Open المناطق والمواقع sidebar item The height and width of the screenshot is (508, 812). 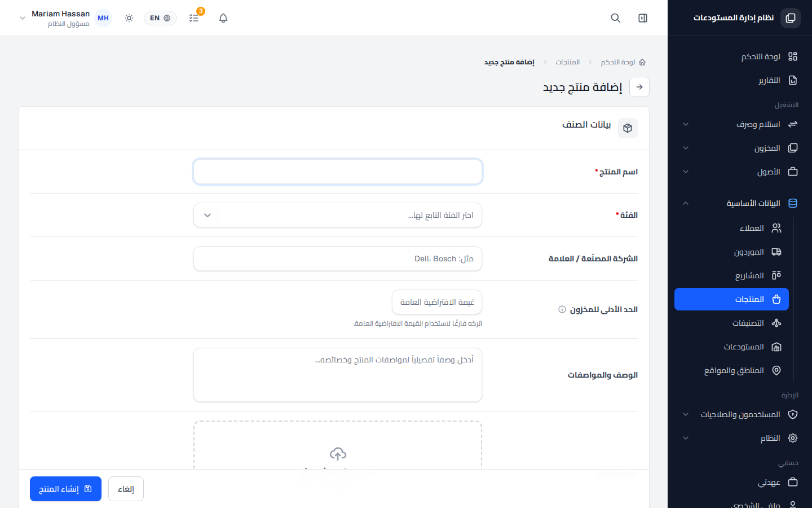(x=732, y=370)
